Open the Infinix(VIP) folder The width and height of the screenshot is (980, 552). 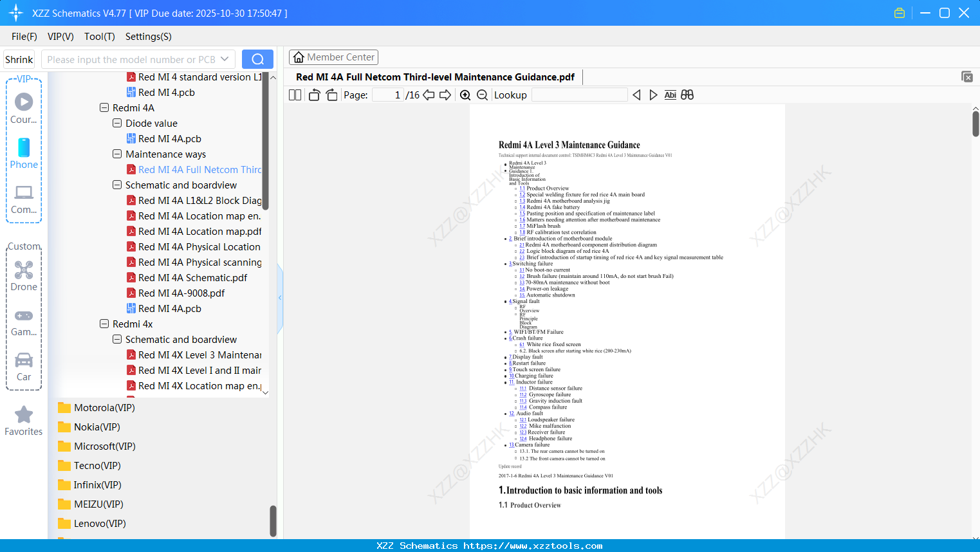pyautogui.click(x=89, y=484)
